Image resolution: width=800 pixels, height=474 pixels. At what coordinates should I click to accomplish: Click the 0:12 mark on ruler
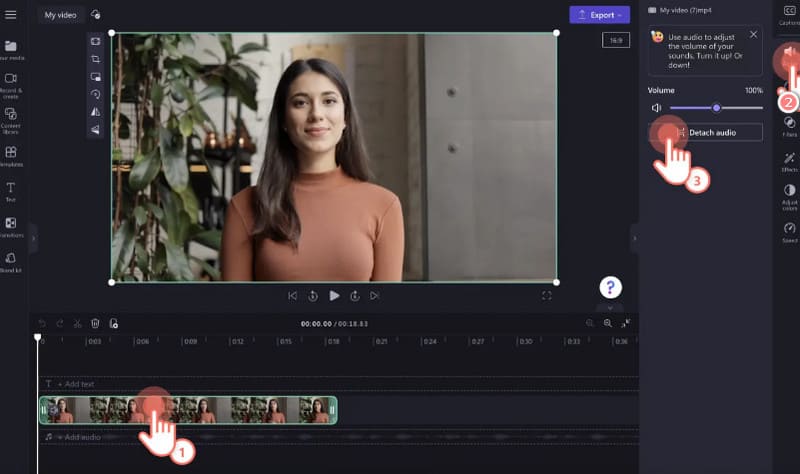tap(238, 341)
